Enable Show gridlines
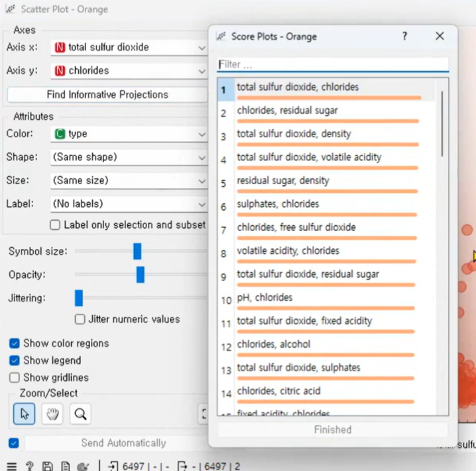The width and height of the screenshot is (476, 471). pos(15,378)
